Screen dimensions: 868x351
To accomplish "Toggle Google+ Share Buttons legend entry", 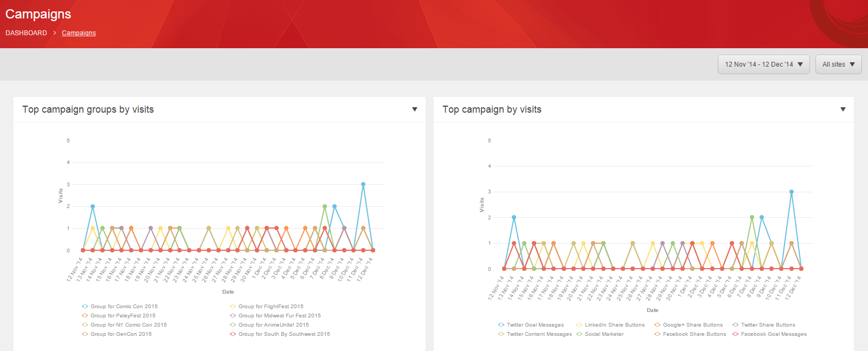I will tap(689, 325).
